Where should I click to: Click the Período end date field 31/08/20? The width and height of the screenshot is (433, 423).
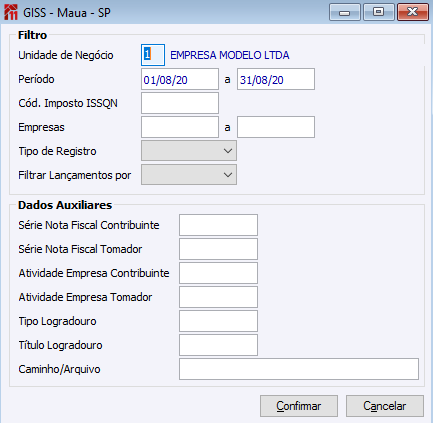(276, 79)
